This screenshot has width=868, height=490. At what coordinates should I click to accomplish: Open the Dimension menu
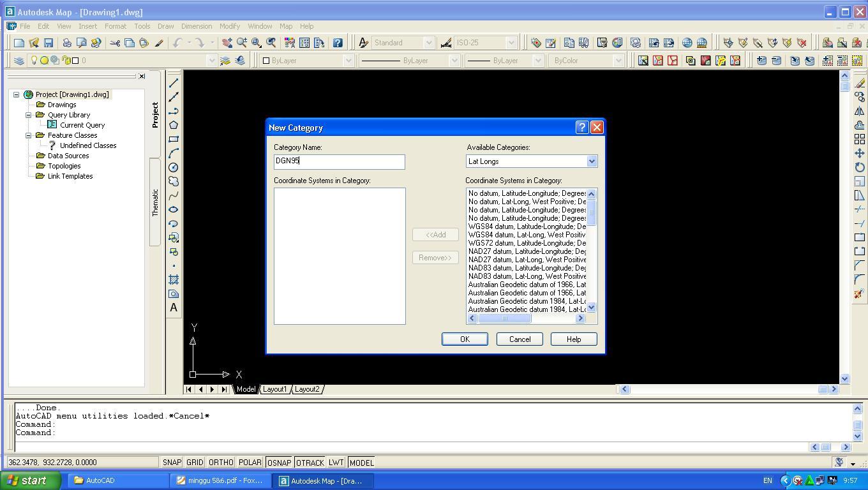pos(197,26)
